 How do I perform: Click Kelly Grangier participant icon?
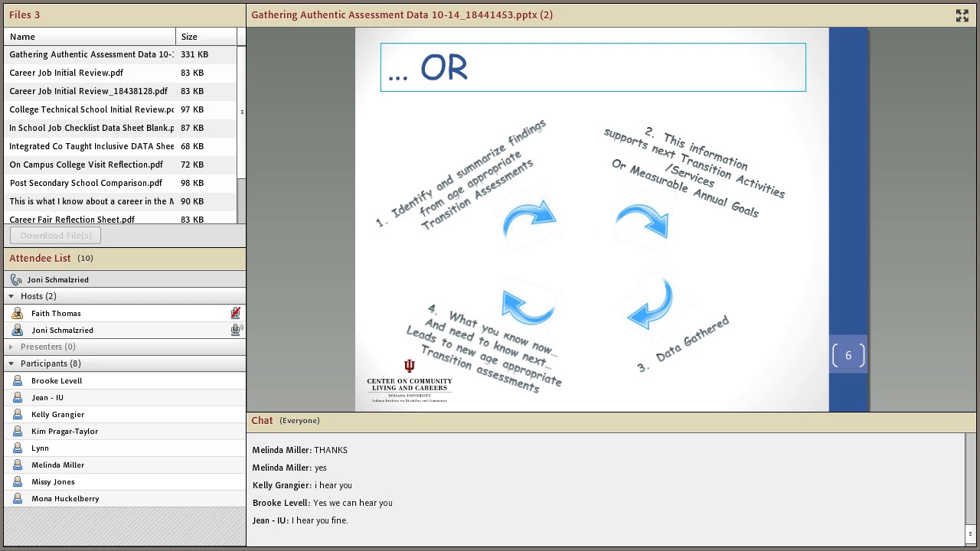(18, 414)
